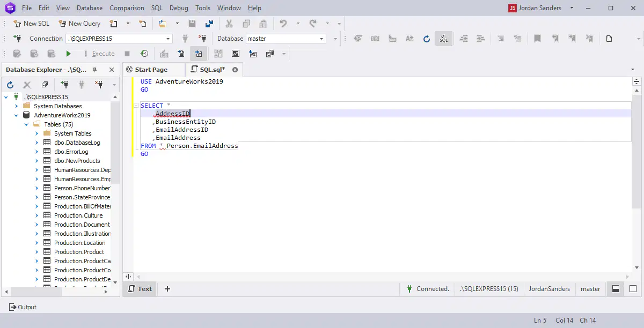Switch to the Start Page tab
Image resolution: width=644 pixels, height=328 pixels.
coord(146,70)
